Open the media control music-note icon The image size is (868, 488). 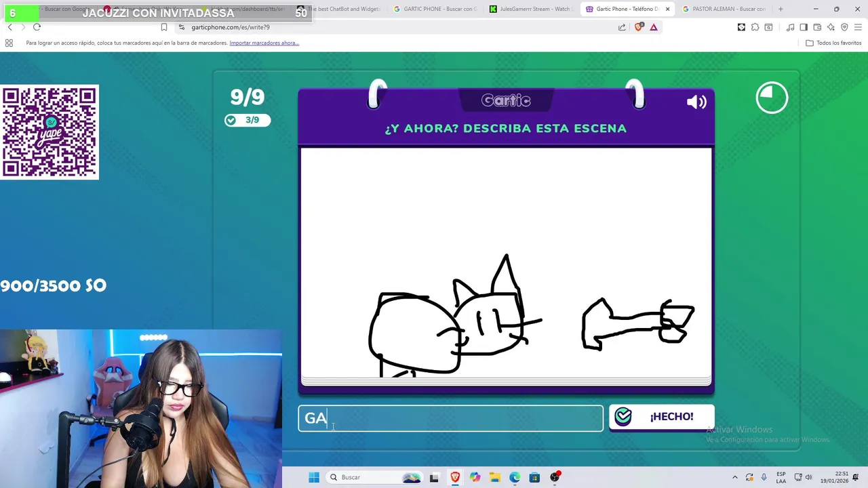click(x=790, y=27)
